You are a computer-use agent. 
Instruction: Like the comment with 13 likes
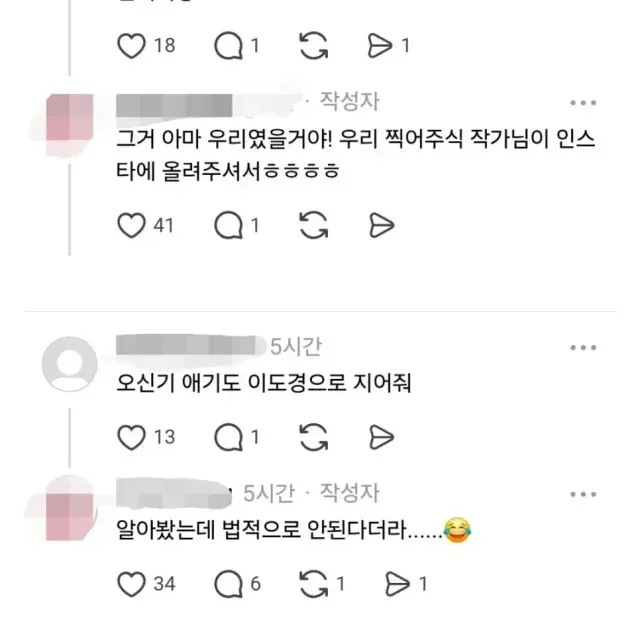[131, 437]
